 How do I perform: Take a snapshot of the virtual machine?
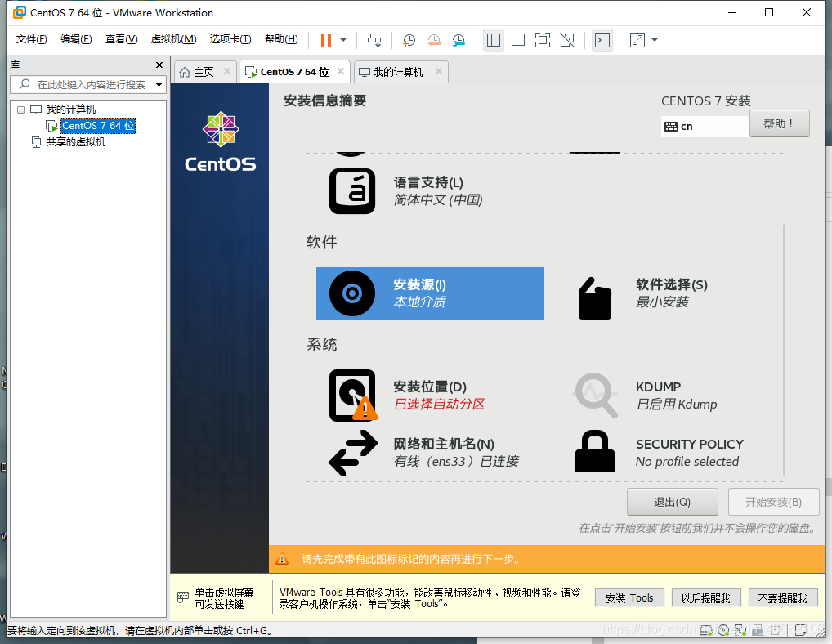[409, 40]
